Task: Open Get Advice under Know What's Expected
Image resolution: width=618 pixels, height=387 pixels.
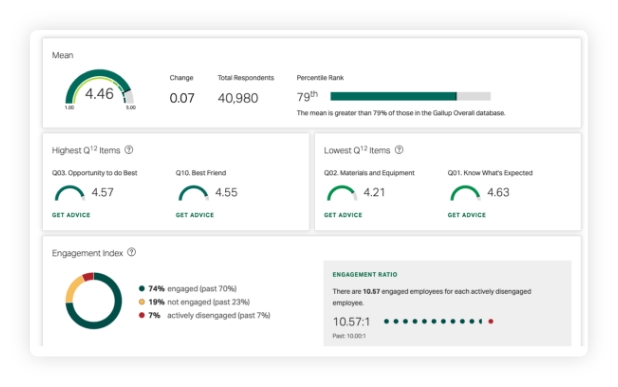Action: (x=467, y=215)
